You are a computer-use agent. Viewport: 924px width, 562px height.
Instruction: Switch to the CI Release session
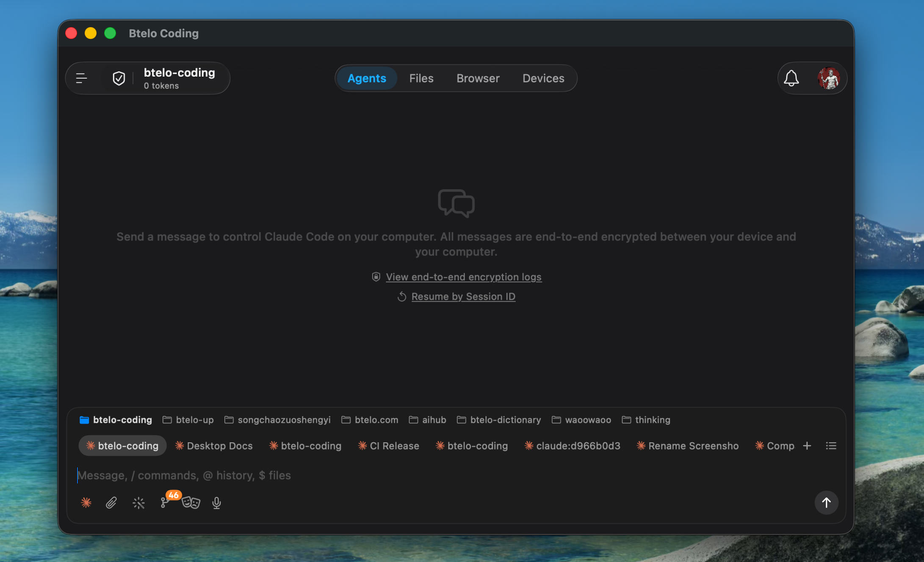click(x=388, y=445)
